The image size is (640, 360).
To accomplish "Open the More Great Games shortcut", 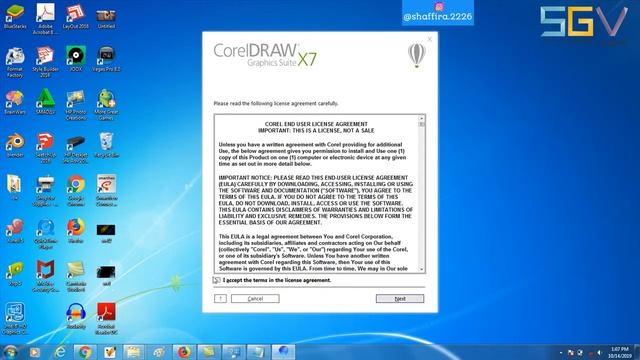I will click(106, 105).
